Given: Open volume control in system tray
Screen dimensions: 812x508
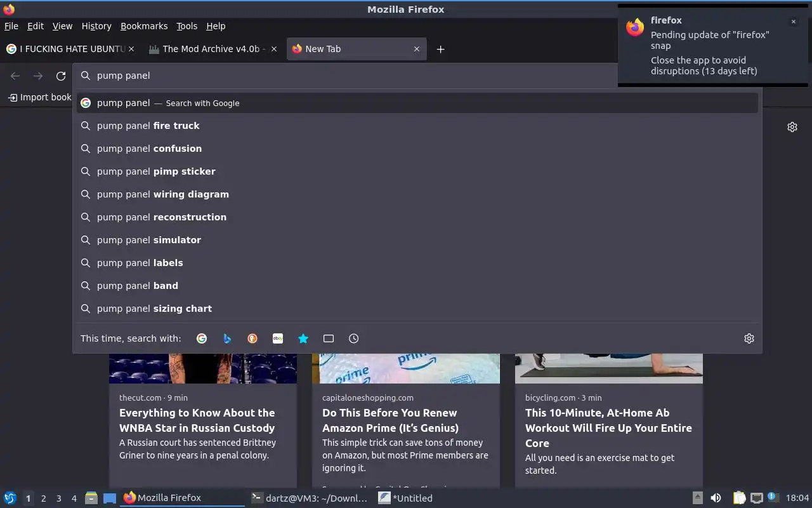Looking at the screenshot, I should click(x=716, y=498).
